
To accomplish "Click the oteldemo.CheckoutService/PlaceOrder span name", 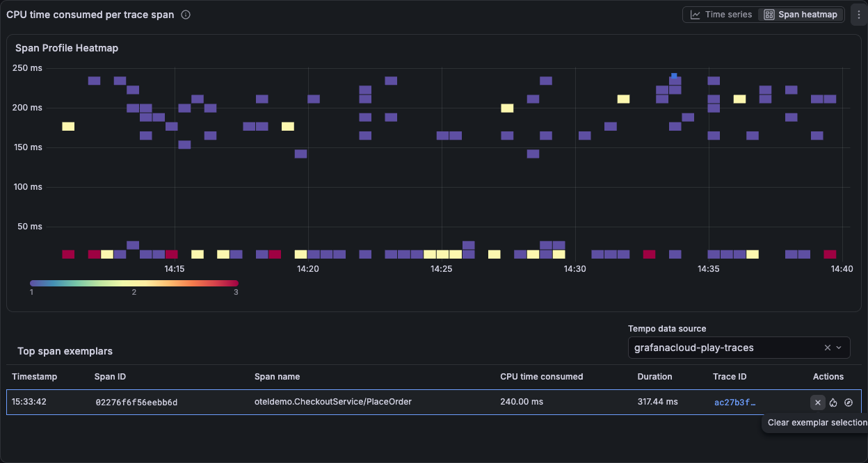I will coord(333,402).
